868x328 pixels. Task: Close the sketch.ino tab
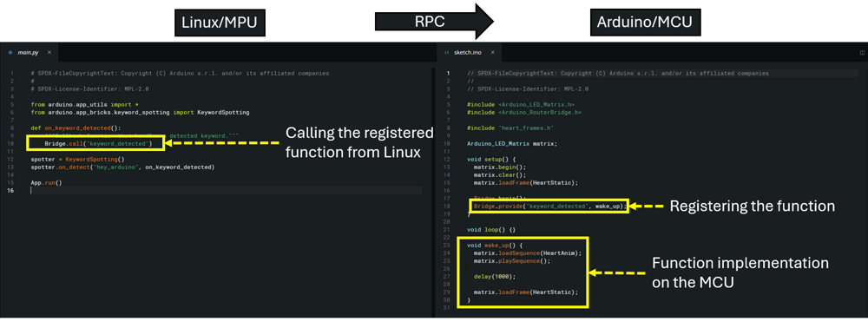[x=492, y=53]
